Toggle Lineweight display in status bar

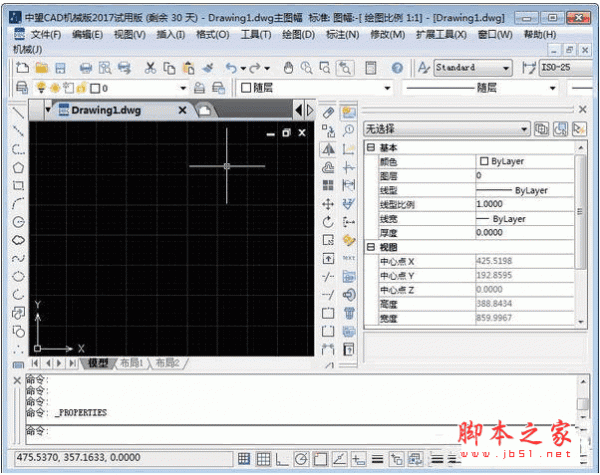(x=378, y=459)
